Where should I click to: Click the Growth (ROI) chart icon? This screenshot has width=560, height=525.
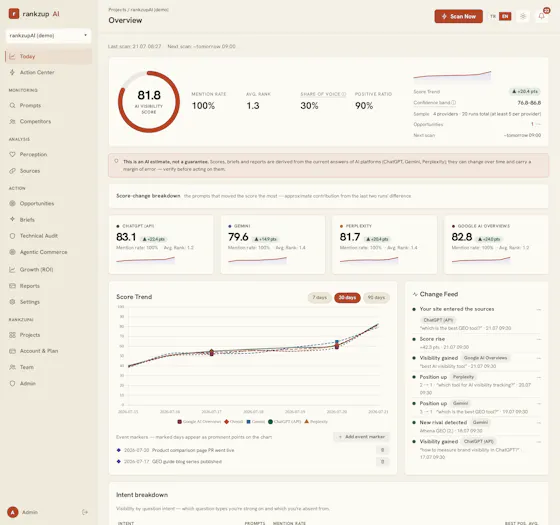tap(12, 269)
